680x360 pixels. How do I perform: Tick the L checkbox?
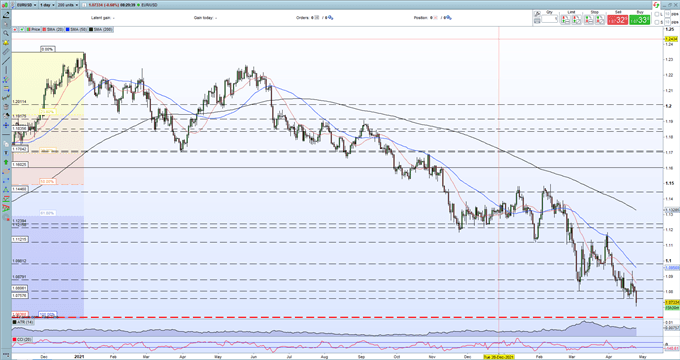[x=657, y=14]
